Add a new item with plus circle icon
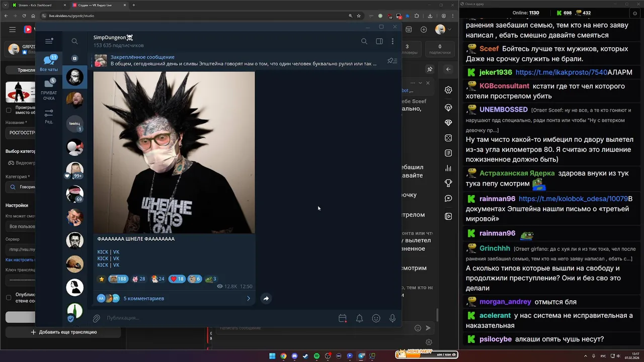This screenshot has height=362, width=644. pyautogui.click(x=424, y=30)
